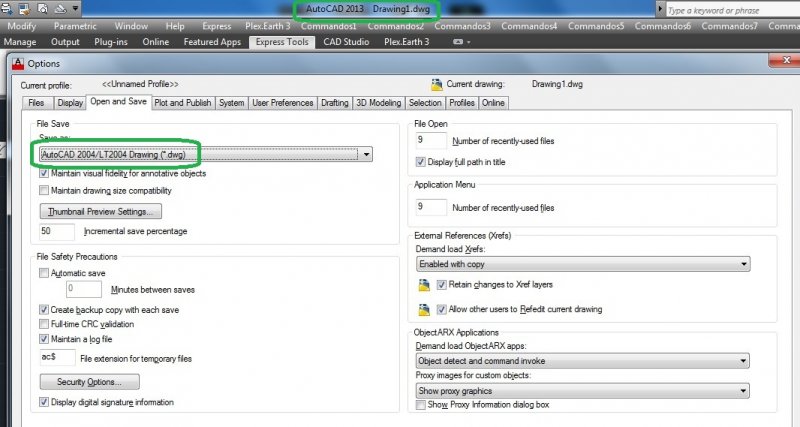Select the CAD Studio ribbon tab
The height and width of the screenshot is (427, 800).
pos(346,42)
